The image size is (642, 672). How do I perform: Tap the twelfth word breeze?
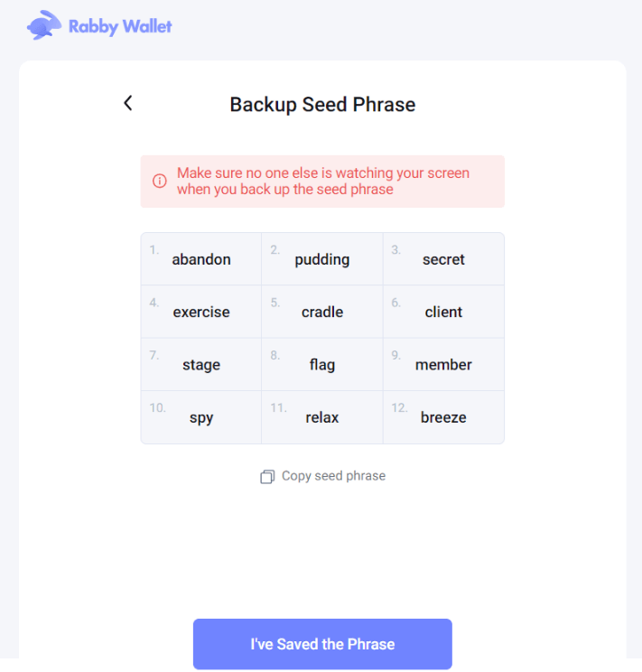[x=443, y=417]
